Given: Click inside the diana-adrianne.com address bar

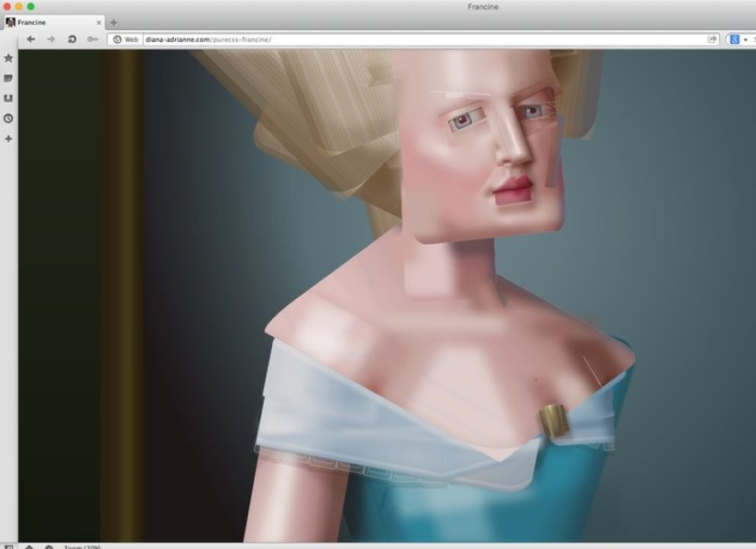Looking at the screenshot, I should click(275, 39).
